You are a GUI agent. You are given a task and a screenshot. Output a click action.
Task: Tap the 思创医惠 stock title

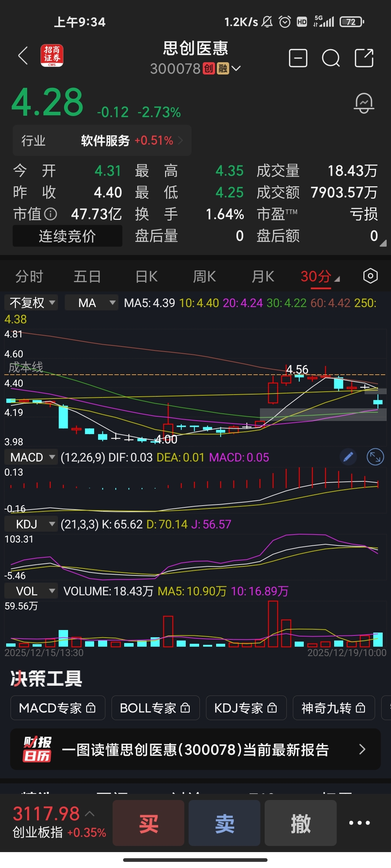point(195,48)
